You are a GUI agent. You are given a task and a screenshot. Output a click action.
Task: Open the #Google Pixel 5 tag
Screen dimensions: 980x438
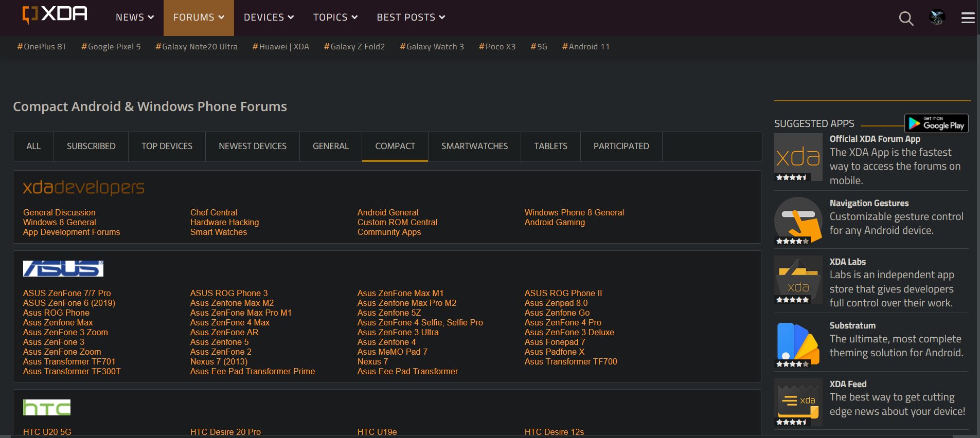tap(111, 47)
